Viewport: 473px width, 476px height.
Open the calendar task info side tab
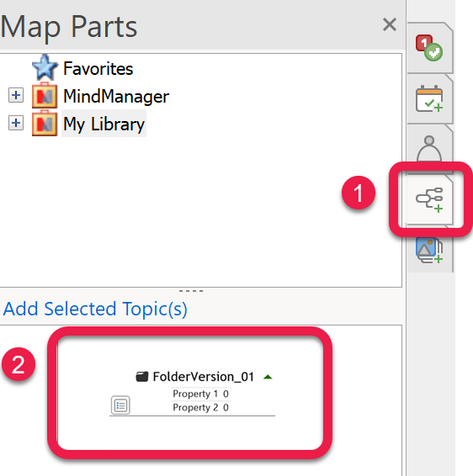[429, 98]
